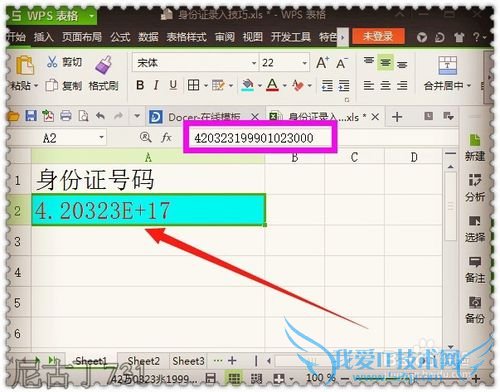Open the WPS 表格 application menu
This screenshot has height=392, width=500.
52,15
